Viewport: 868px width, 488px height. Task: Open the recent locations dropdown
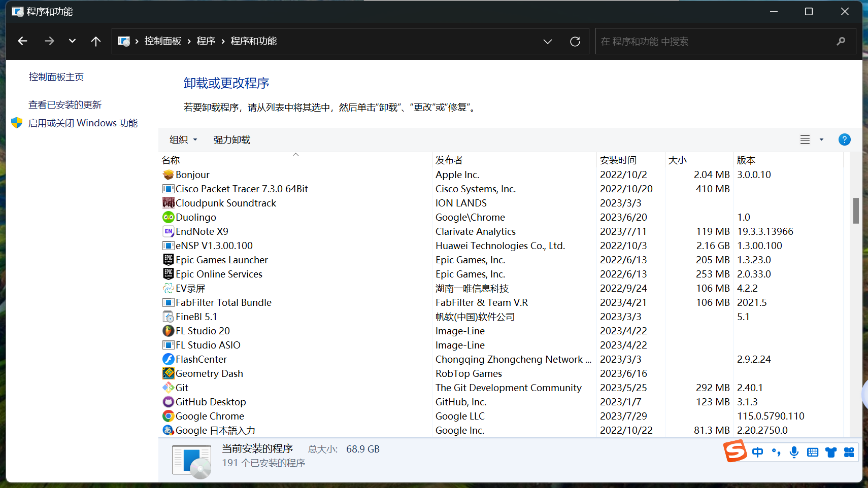(x=72, y=41)
